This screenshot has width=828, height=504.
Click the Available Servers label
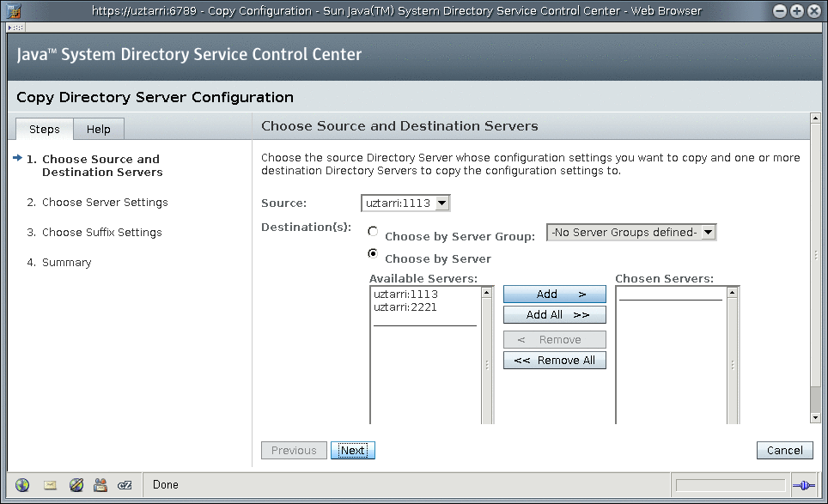(423, 279)
